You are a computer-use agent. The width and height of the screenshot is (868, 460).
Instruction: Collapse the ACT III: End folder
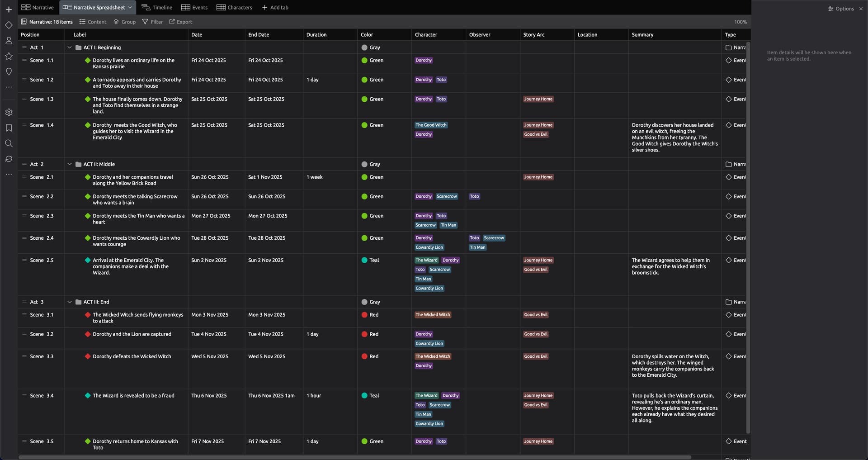coord(70,302)
